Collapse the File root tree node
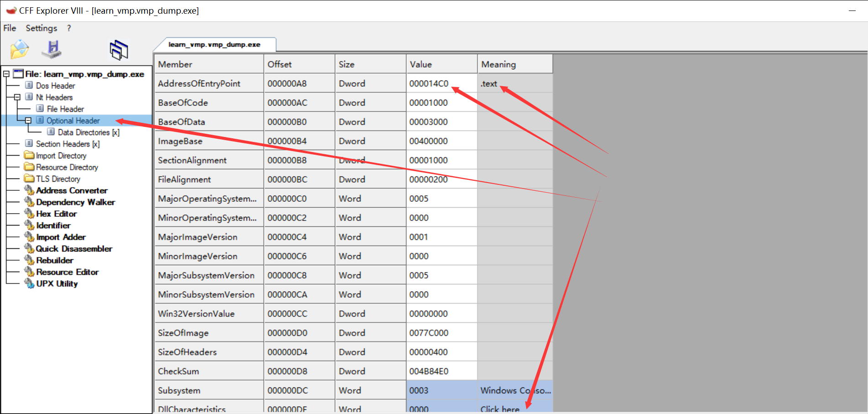The height and width of the screenshot is (414, 868). [x=6, y=74]
